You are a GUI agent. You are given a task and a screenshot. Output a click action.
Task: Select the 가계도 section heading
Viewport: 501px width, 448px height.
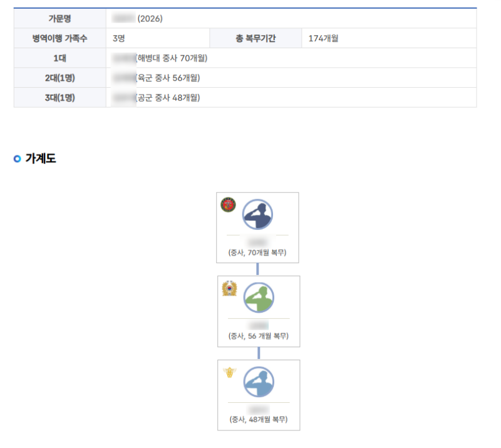41,159
